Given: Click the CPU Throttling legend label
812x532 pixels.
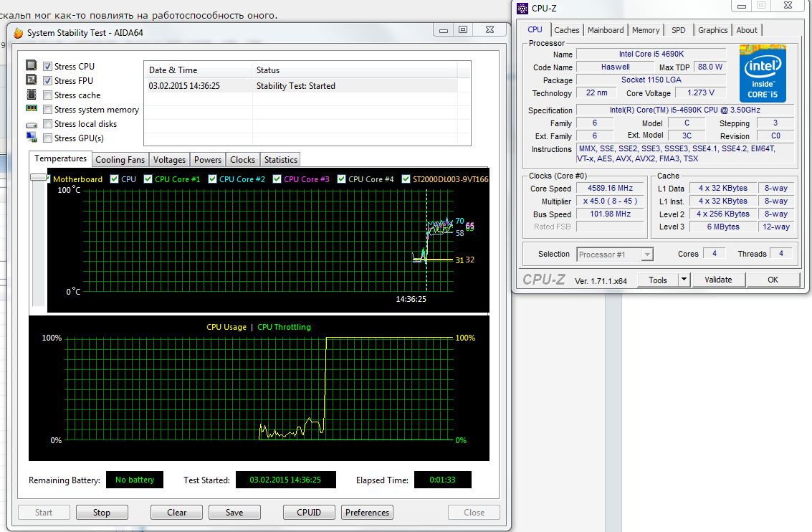Looking at the screenshot, I should [284, 327].
